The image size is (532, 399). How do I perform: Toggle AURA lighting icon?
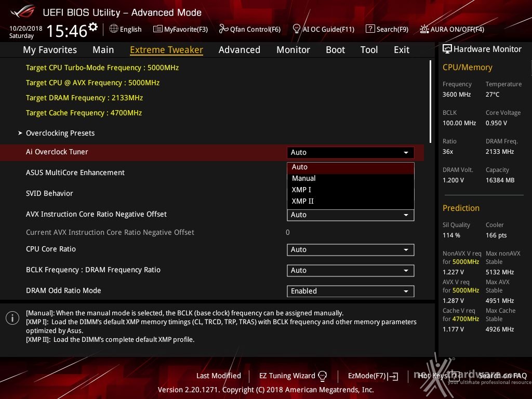pos(424,29)
